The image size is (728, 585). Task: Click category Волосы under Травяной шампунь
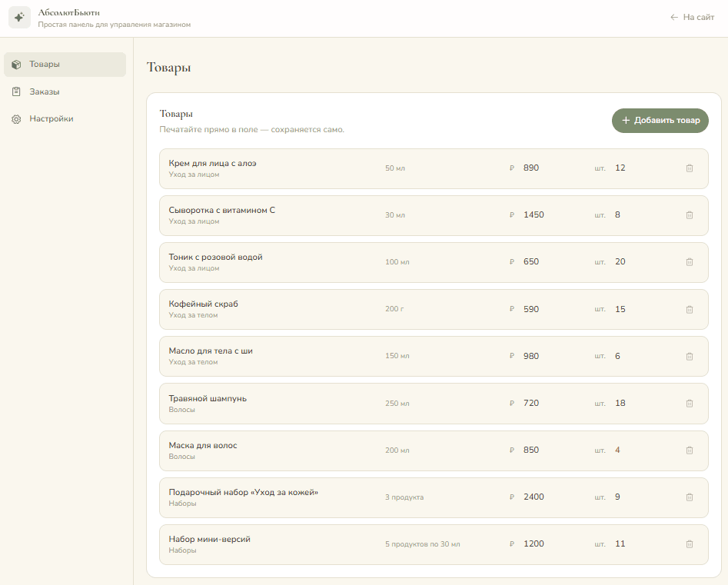181,410
